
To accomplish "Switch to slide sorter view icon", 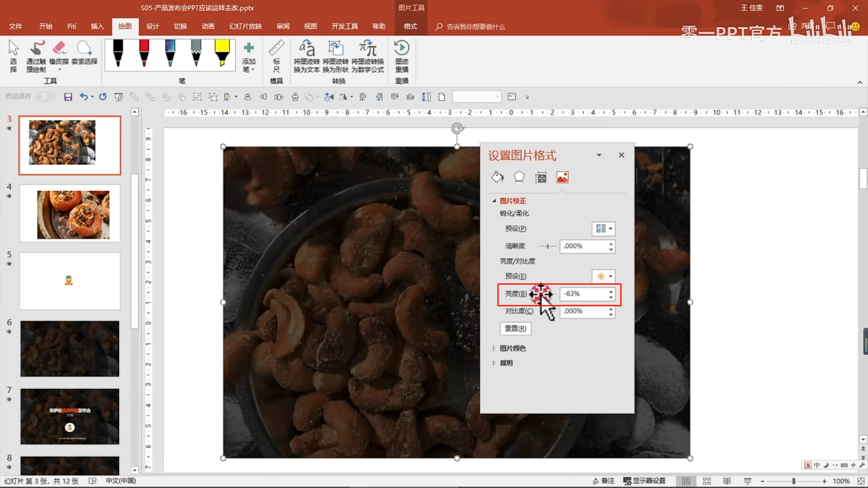I will 707,481.
